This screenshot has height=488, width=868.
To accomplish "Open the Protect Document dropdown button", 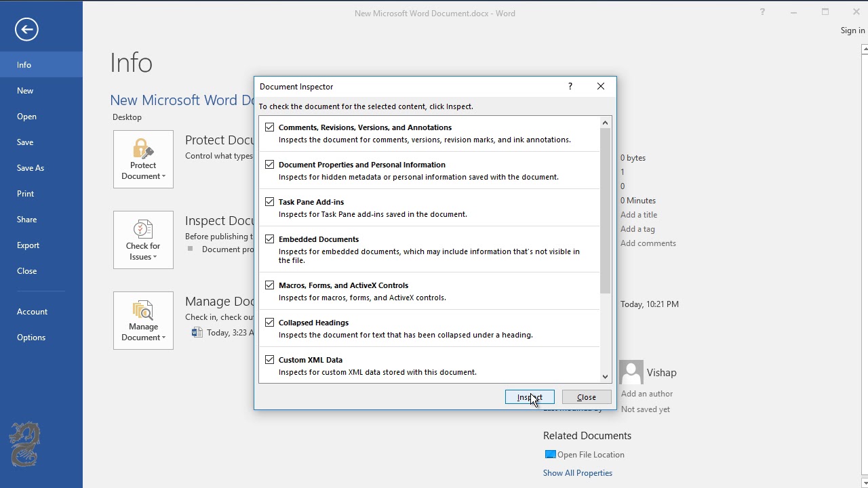I will pos(143,159).
